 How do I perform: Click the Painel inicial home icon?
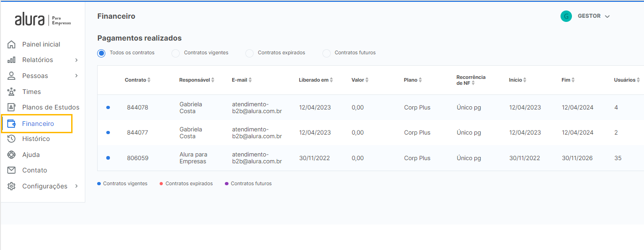(11, 44)
